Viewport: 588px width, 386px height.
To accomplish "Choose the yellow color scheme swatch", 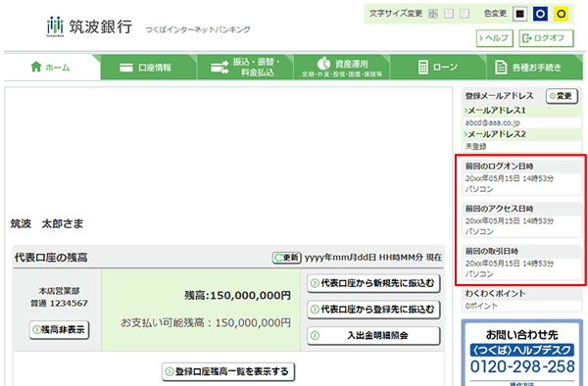I will pyautogui.click(x=561, y=14).
